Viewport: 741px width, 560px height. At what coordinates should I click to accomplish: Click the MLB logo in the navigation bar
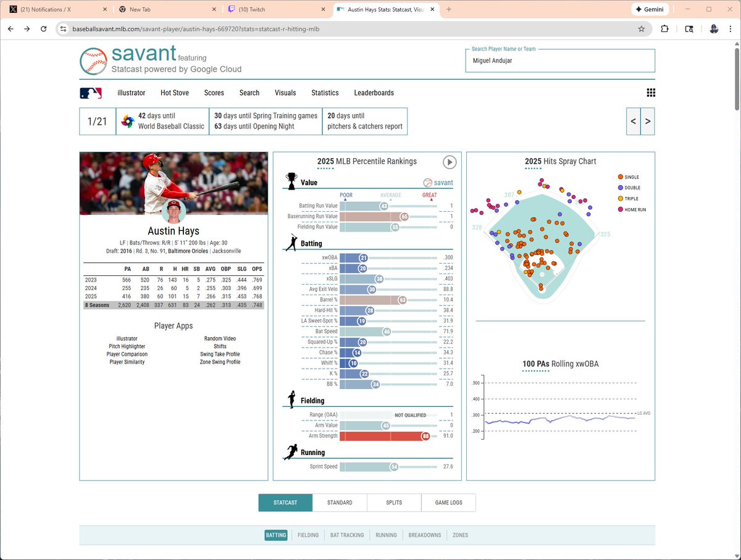click(91, 93)
